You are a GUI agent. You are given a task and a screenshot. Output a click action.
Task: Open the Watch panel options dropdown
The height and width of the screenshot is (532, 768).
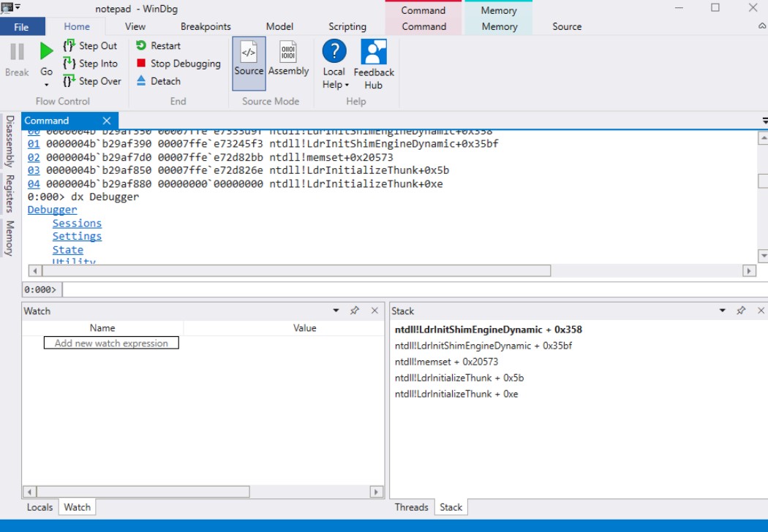point(336,311)
